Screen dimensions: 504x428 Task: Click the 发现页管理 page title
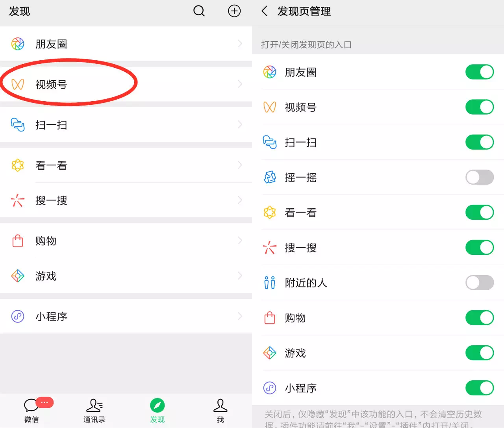coord(304,11)
